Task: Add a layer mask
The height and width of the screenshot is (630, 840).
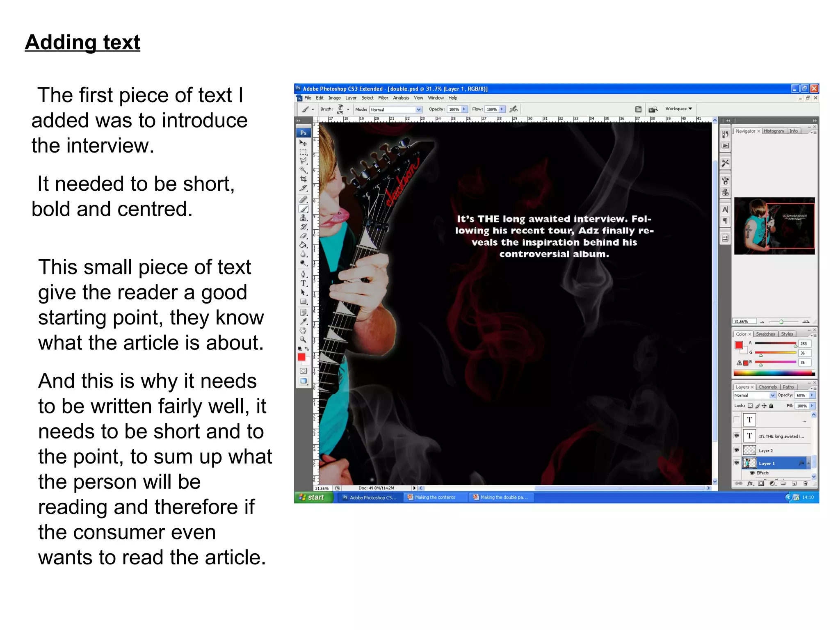Action: click(761, 484)
